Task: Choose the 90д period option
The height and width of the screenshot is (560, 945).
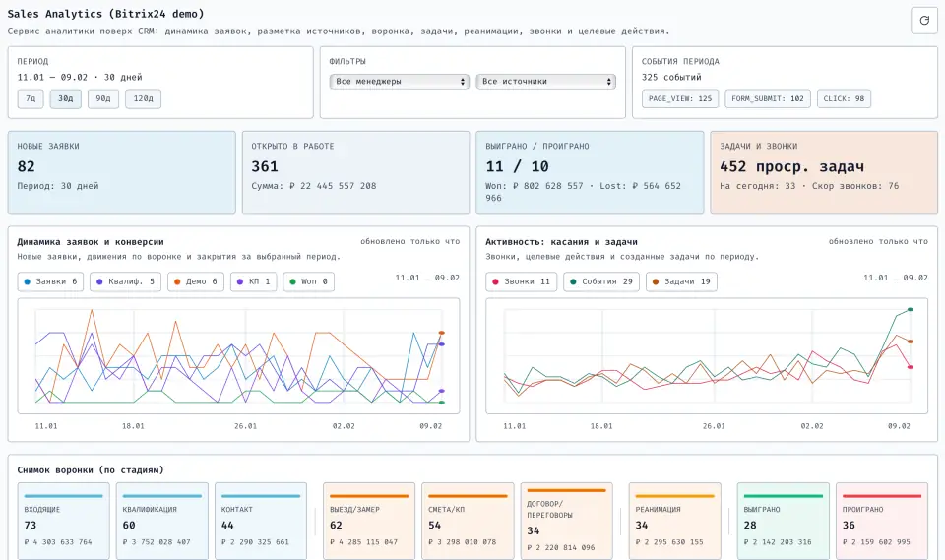Action: pos(101,98)
